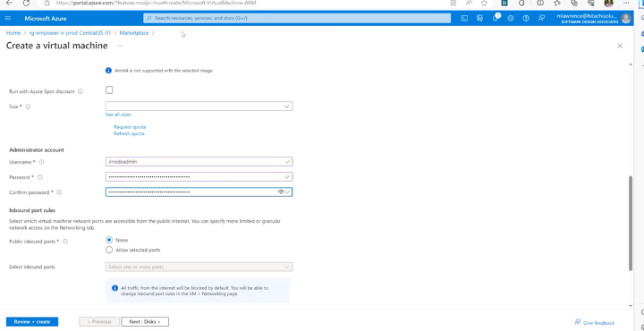Viewport: 644px width, 331px height.
Task: Open the Azure portal hamburger menu
Action: [8, 19]
